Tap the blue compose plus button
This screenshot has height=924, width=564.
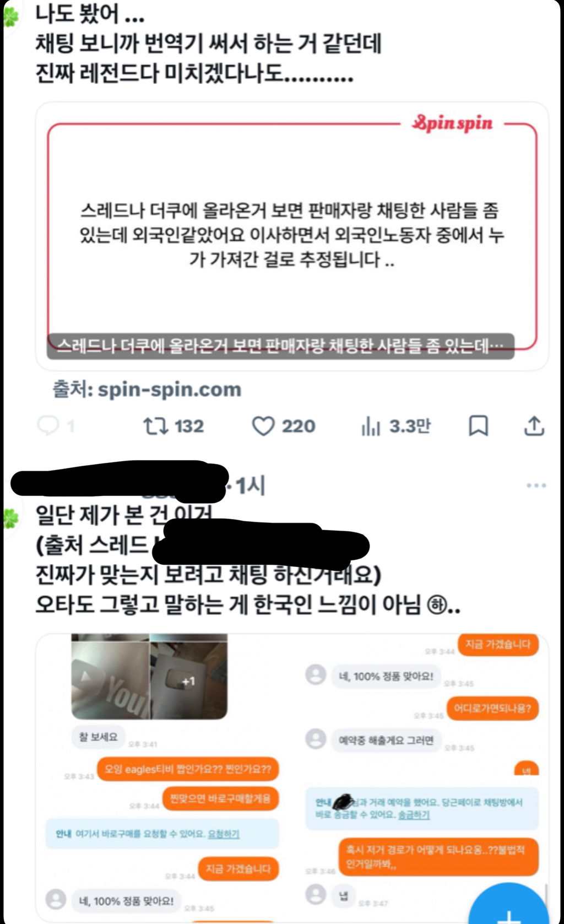point(508,904)
